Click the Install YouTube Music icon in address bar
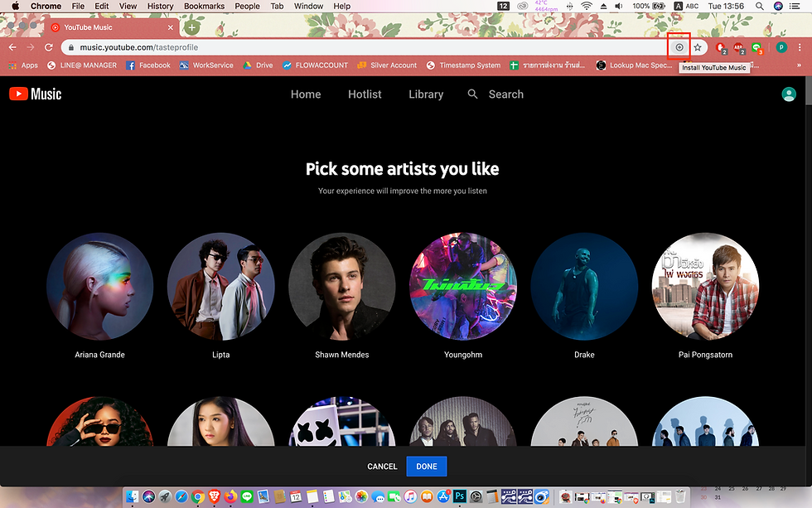The image size is (812, 508). click(679, 47)
